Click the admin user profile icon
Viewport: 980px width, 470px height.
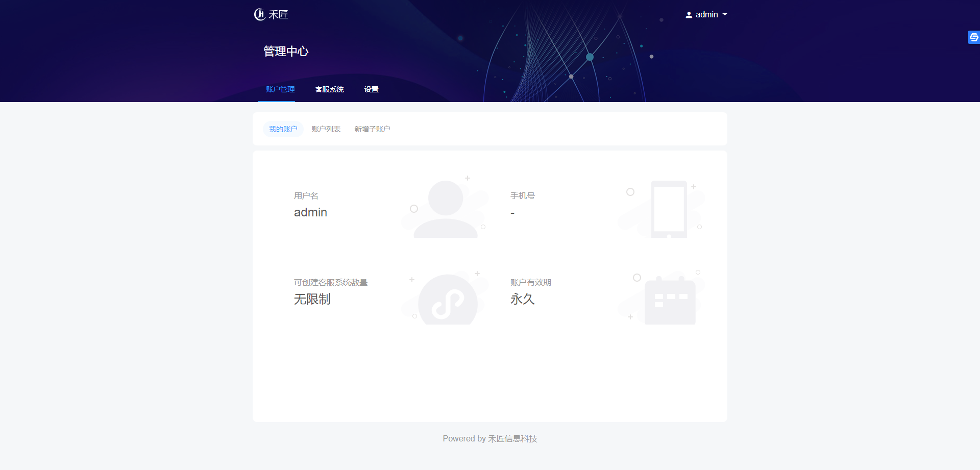coord(689,14)
